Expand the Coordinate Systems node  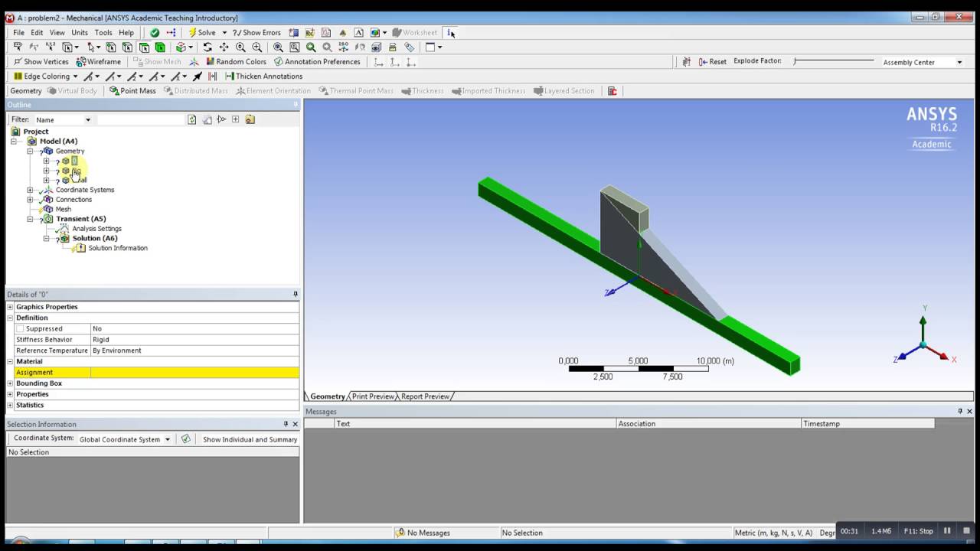30,190
